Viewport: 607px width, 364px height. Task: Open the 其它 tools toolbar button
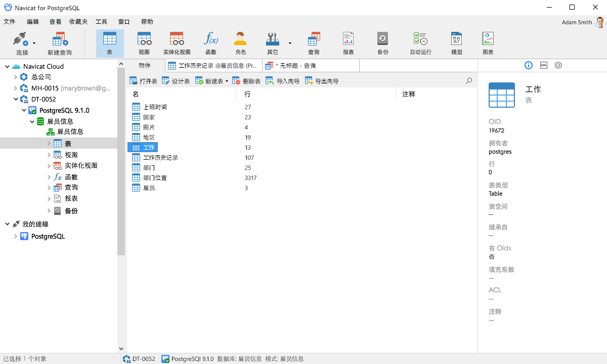273,43
